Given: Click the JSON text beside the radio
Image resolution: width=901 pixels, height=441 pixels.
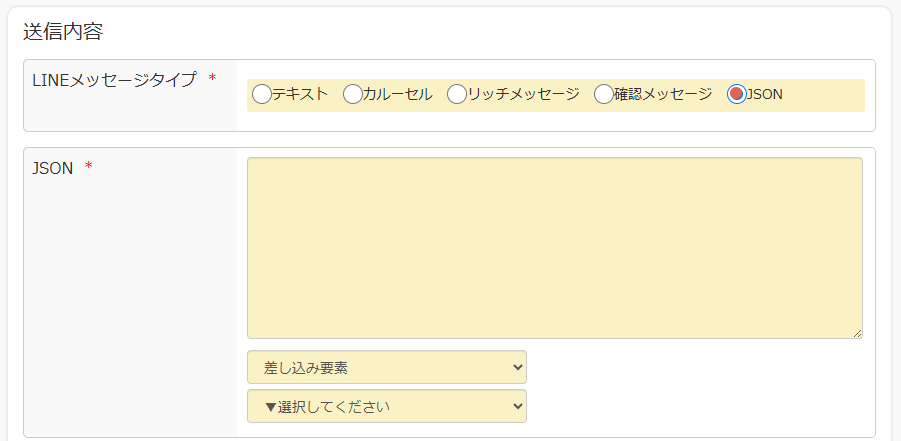Looking at the screenshot, I should pos(764,94).
